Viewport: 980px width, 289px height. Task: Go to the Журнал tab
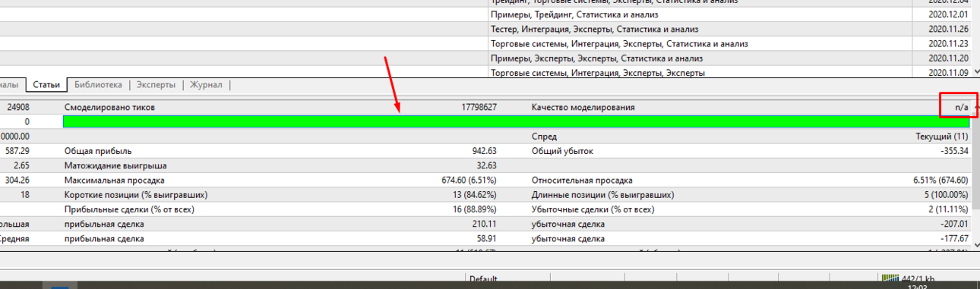[206, 85]
